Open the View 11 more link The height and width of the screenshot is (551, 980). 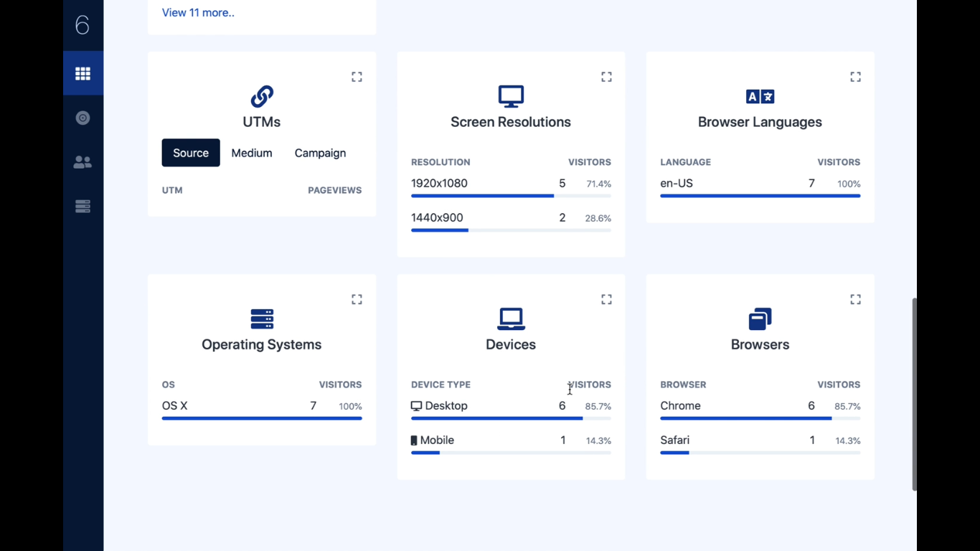[x=198, y=12]
